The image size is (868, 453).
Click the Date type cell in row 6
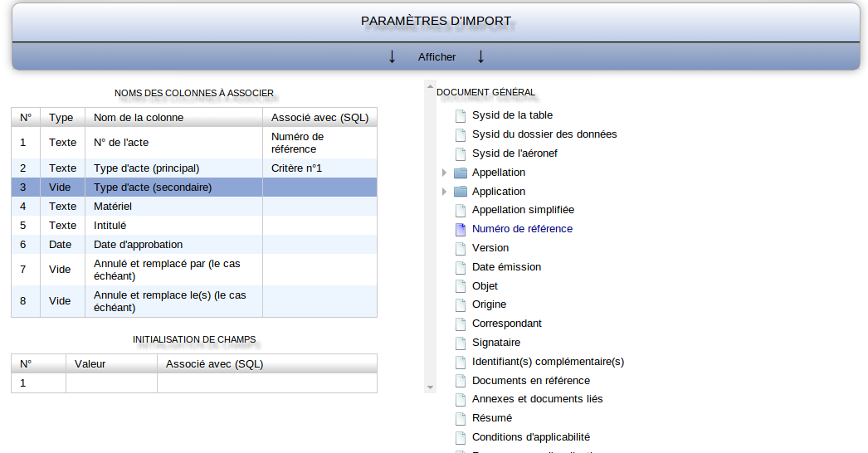click(x=62, y=244)
